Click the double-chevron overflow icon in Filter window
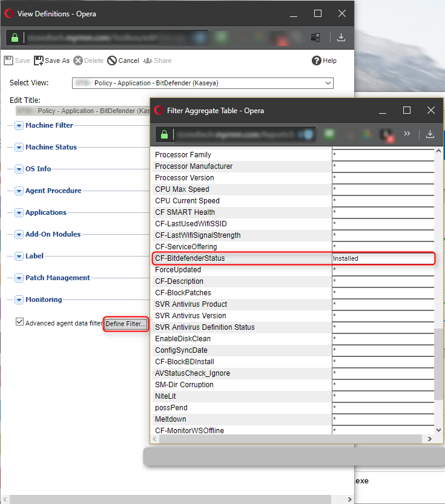The height and width of the screenshot is (504, 445). (x=407, y=133)
